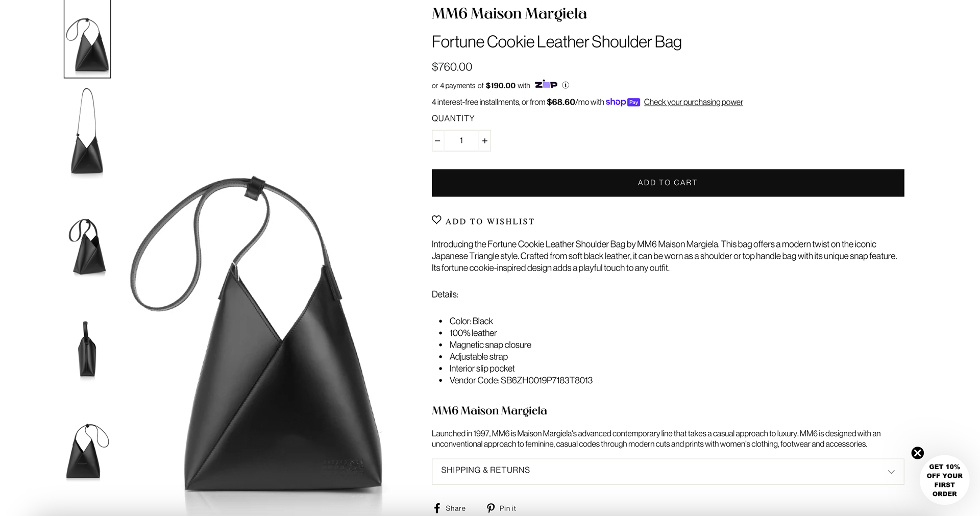Expand Shipping & Returns section
Viewport: 980px width, 516px height.
[x=668, y=472]
